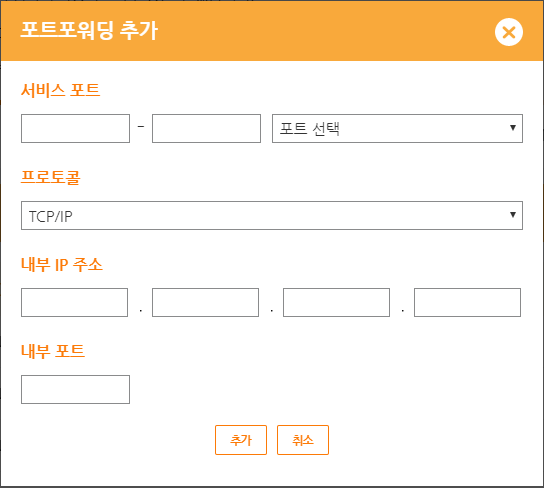Click the 프로토콜 section label
The width and height of the screenshot is (544, 488).
51,177
